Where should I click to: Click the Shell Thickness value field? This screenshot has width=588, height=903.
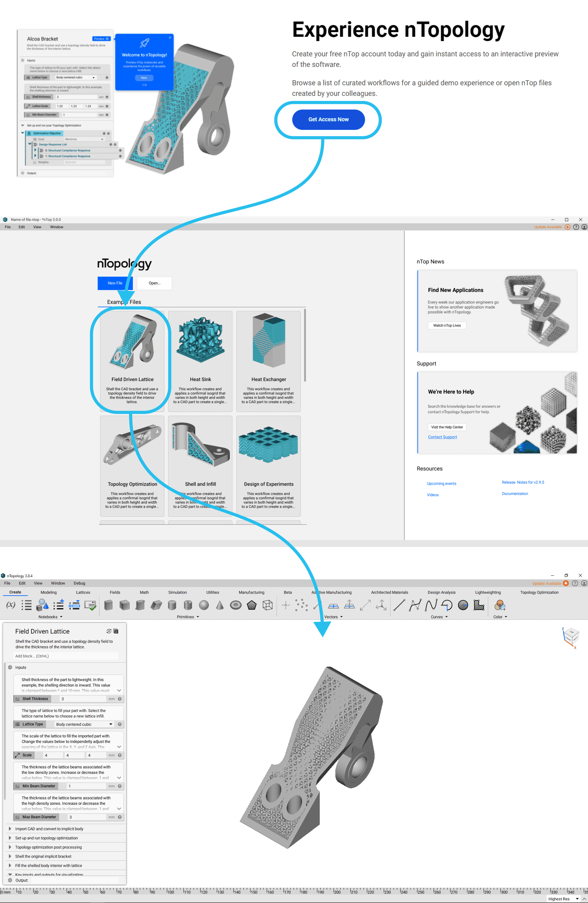83,698
